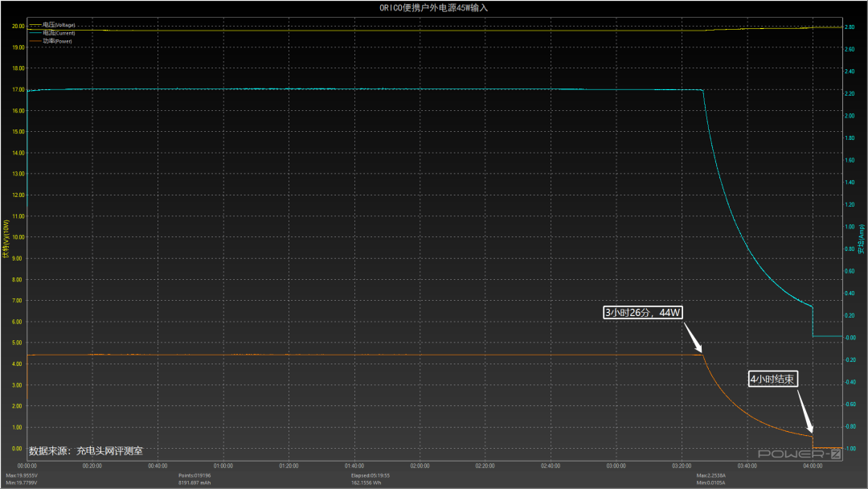Viewport: 868px width, 489px height.
Task: Click the 5.00 value on voltage axis
Action: click(17, 343)
